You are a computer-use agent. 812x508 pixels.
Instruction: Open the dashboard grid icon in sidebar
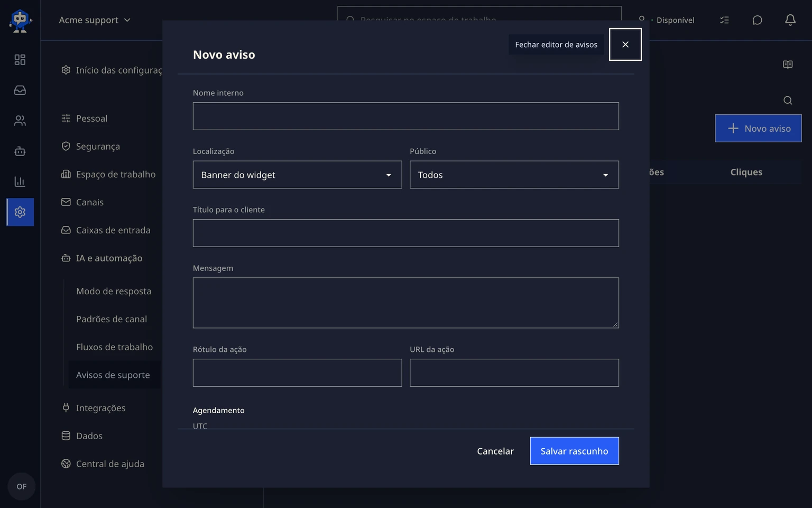(x=20, y=60)
